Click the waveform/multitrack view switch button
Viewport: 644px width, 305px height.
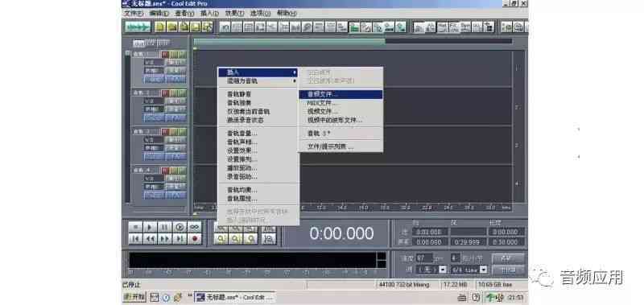point(138,27)
